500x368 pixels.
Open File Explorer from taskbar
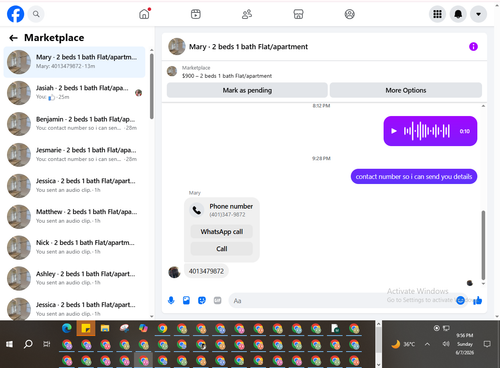(x=105, y=329)
